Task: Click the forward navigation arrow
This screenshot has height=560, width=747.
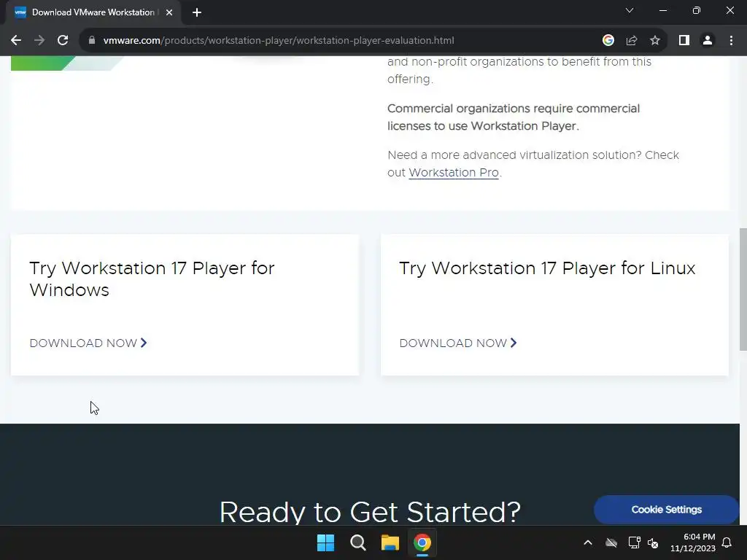Action: [39, 41]
